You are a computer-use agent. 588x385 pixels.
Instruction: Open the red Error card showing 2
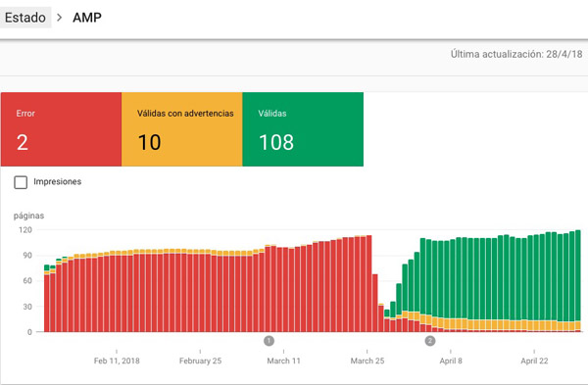point(61,129)
